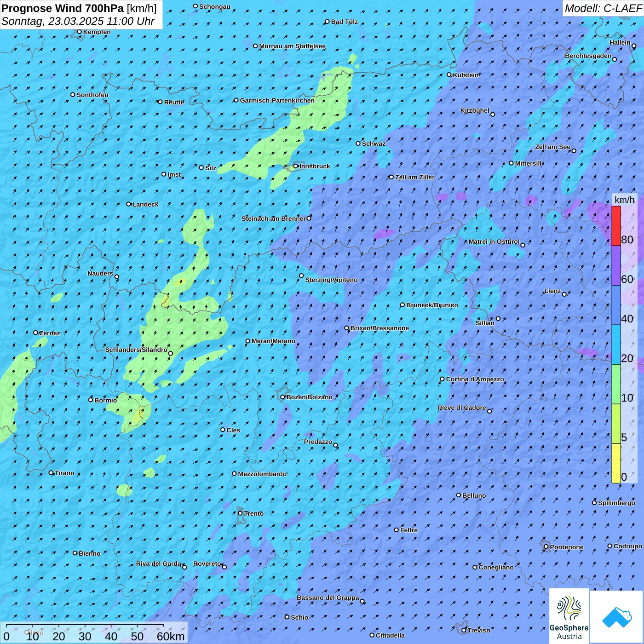
Task: Click the Treviso city label
Action: click(479, 630)
